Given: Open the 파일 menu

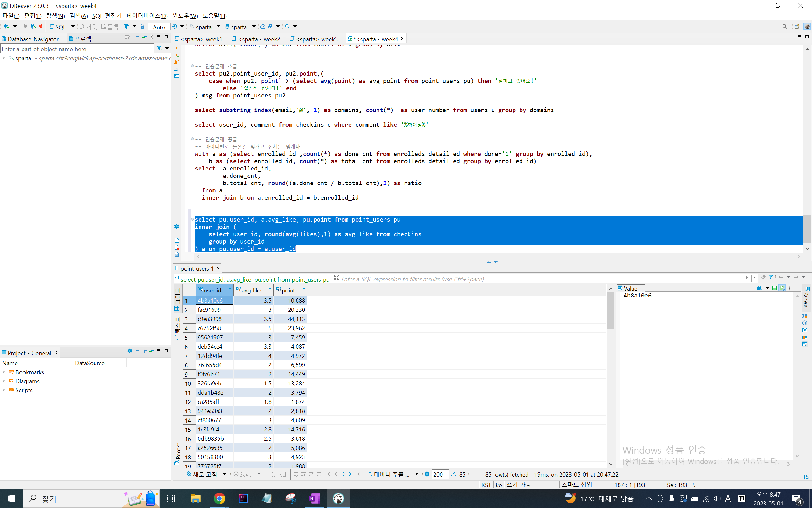Looking at the screenshot, I should tap(11, 16).
